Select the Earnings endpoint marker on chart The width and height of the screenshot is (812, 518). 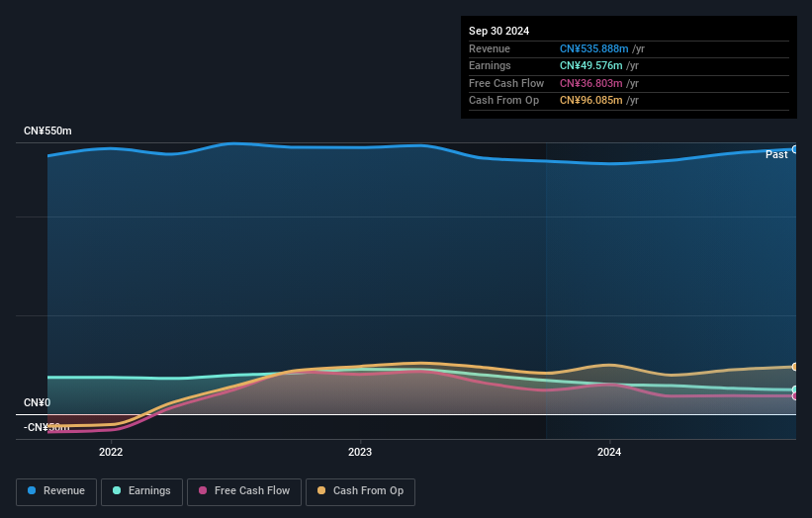[x=795, y=389]
